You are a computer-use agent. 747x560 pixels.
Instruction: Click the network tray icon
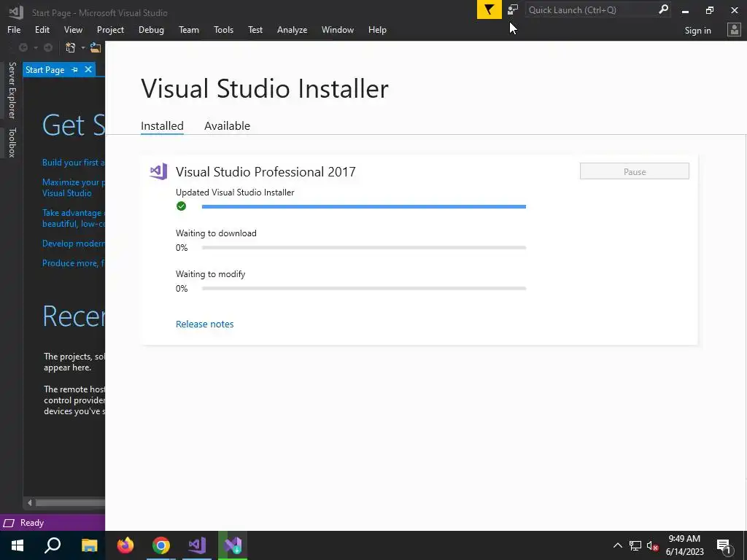635,545
